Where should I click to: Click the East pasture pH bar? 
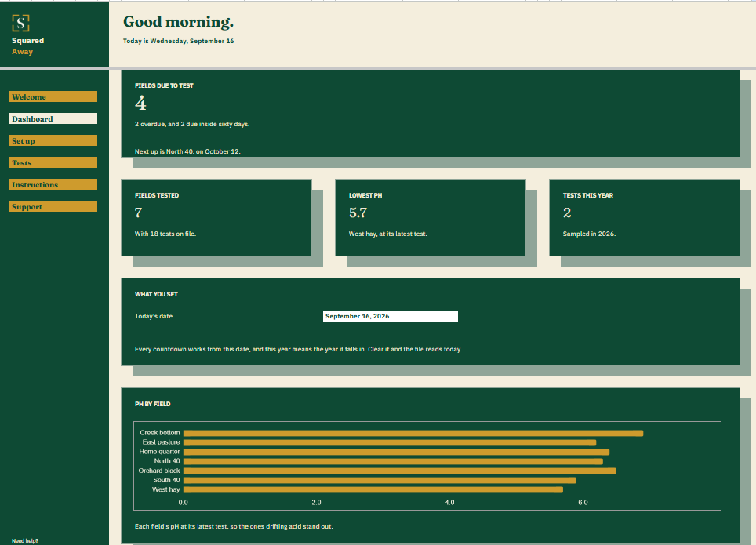click(390, 443)
